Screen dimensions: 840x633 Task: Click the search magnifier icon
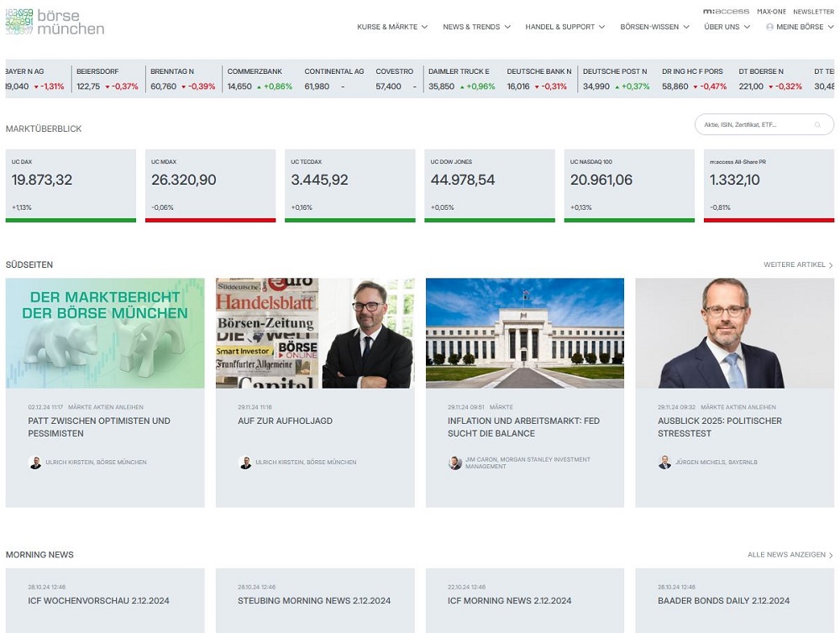[817, 125]
